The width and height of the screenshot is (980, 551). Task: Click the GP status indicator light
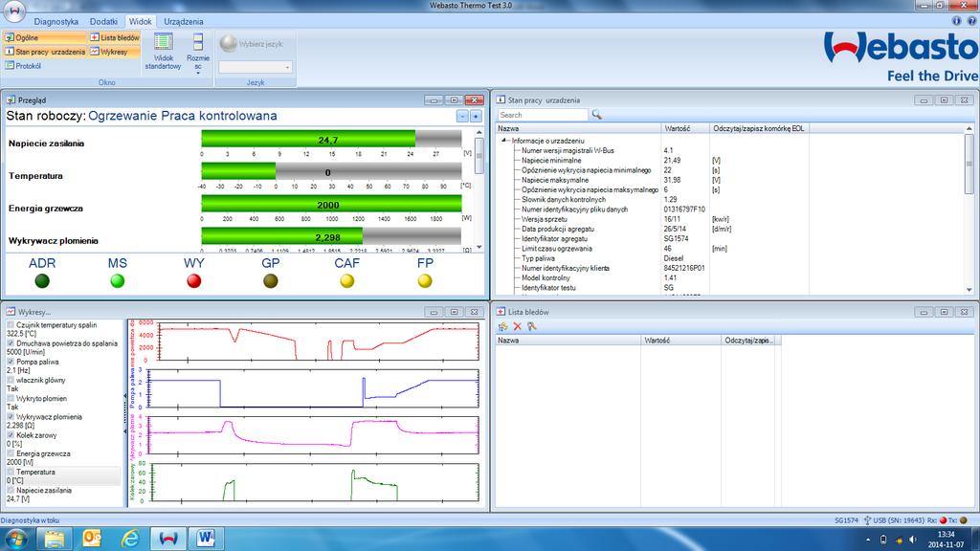(x=271, y=281)
